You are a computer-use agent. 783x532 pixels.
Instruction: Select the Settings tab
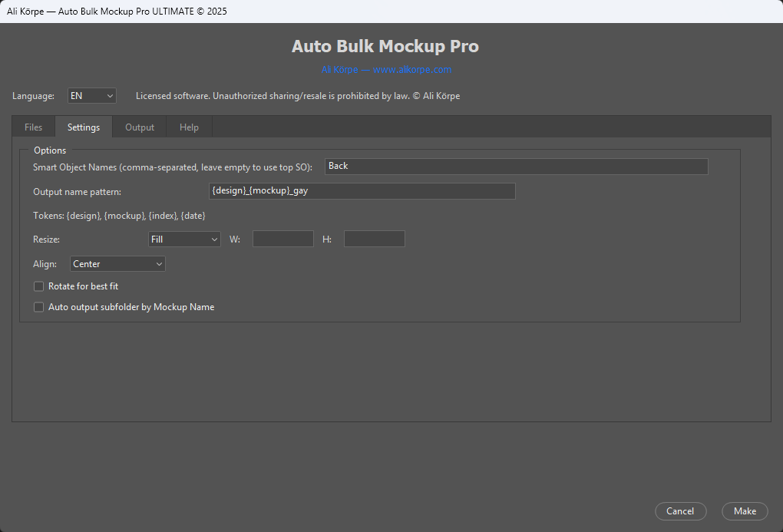click(x=83, y=127)
